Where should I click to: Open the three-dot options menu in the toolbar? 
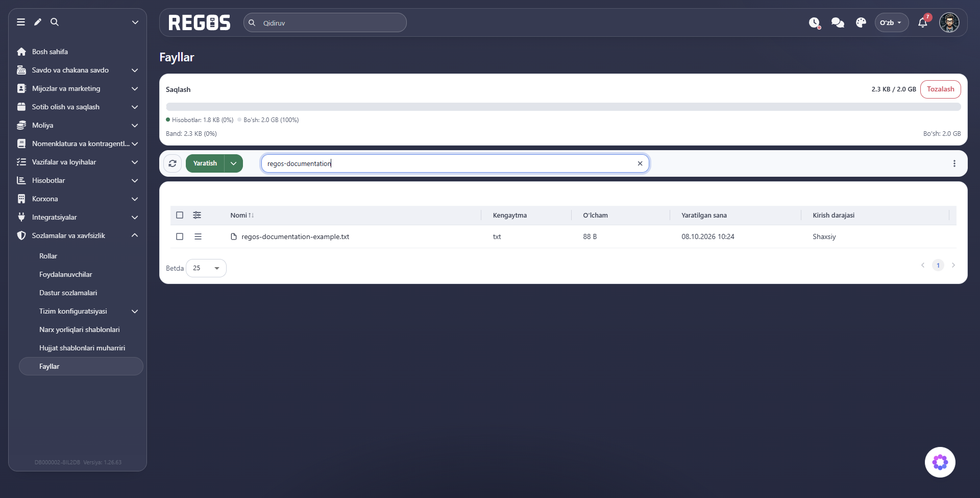954,163
